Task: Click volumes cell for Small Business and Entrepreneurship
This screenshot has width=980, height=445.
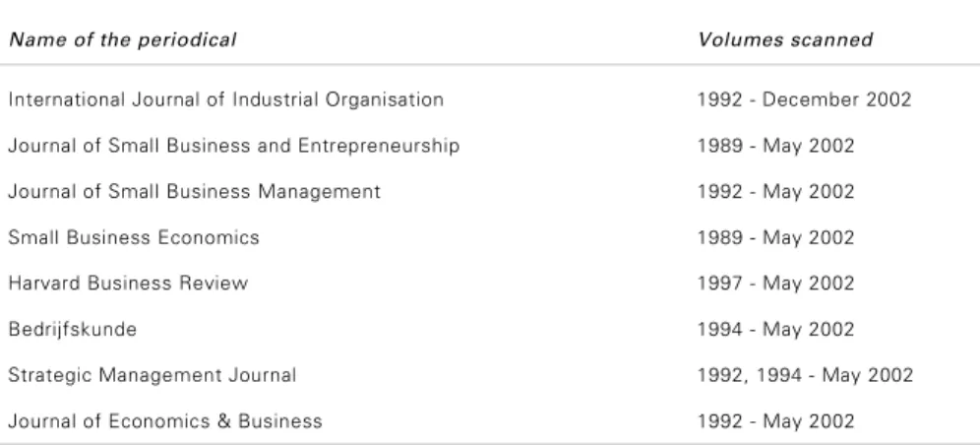Action: [x=775, y=146]
